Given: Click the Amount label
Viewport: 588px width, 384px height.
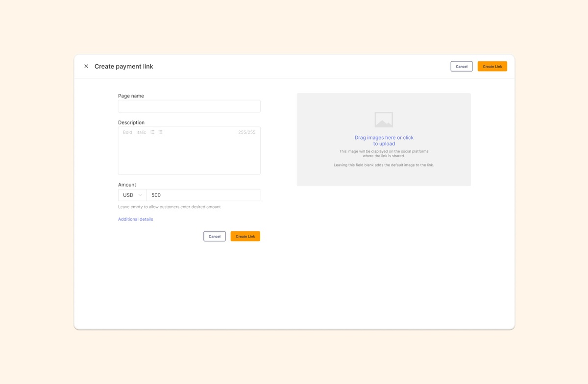Looking at the screenshot, I should point(127,185).
